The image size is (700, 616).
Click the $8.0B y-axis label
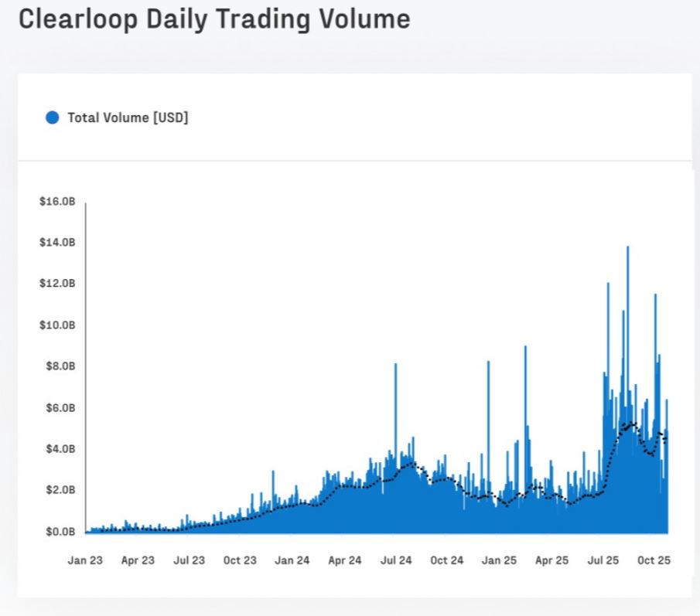click(x=60, y=366)
